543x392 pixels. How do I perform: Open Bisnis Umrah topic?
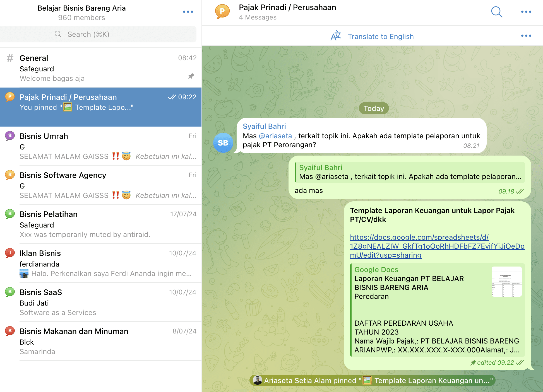(100, 146)
